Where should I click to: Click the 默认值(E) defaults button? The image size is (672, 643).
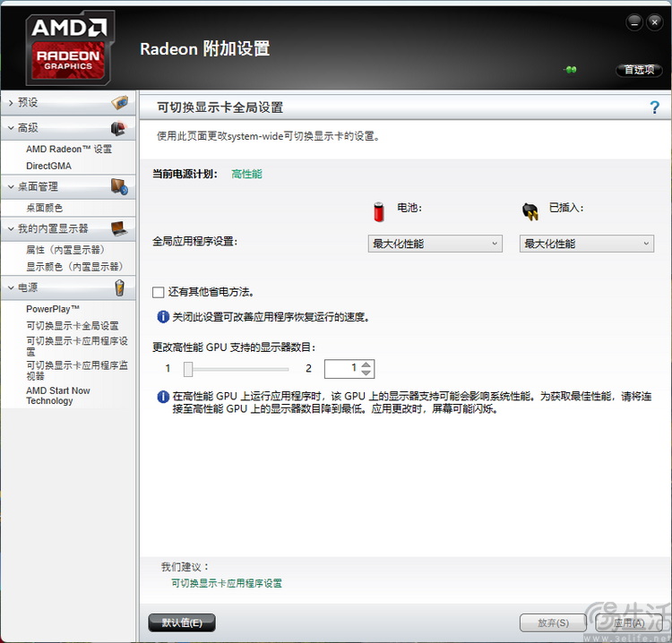[x=182, y=622]
